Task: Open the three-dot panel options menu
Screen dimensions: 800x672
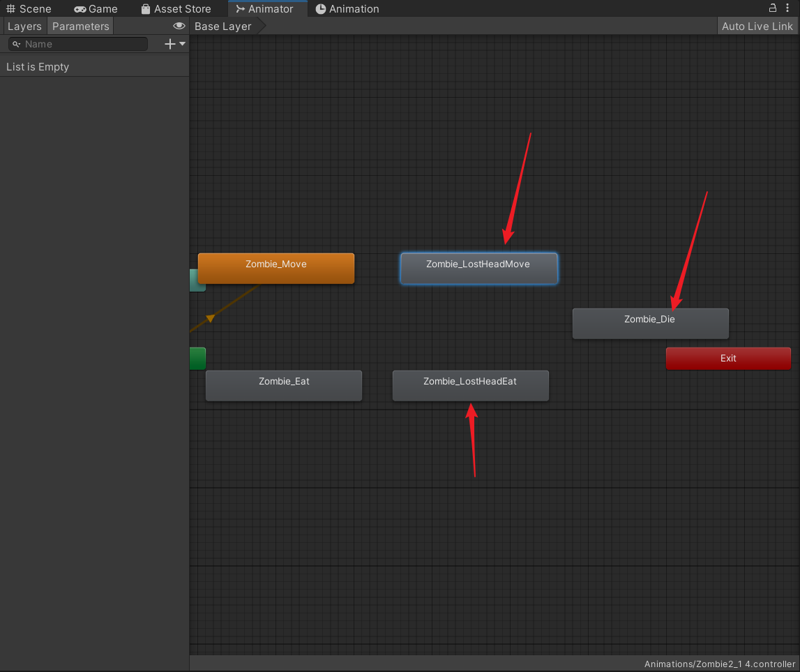Action: point(787,8)
